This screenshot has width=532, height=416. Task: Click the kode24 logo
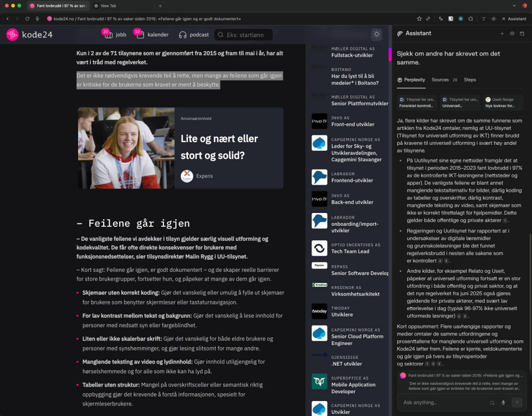[29, 34]
